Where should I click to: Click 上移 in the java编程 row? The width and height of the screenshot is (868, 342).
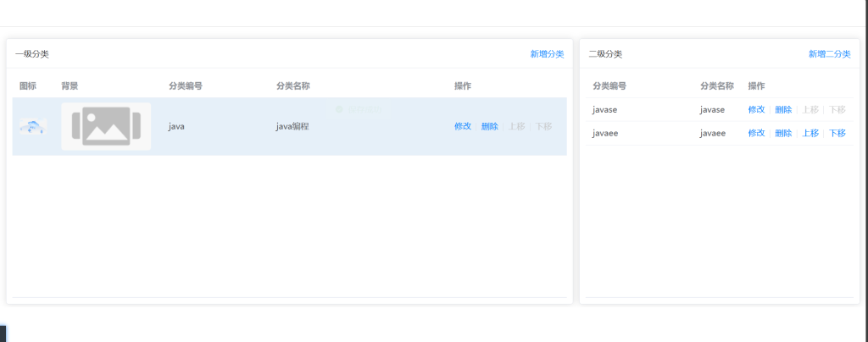[x=517, y=126]
